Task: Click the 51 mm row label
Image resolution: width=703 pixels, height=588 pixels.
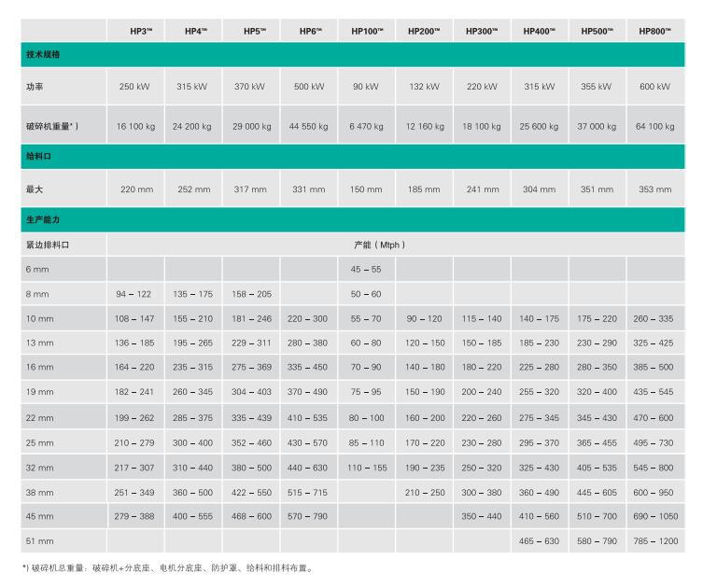Action: (x=39, y=540)
